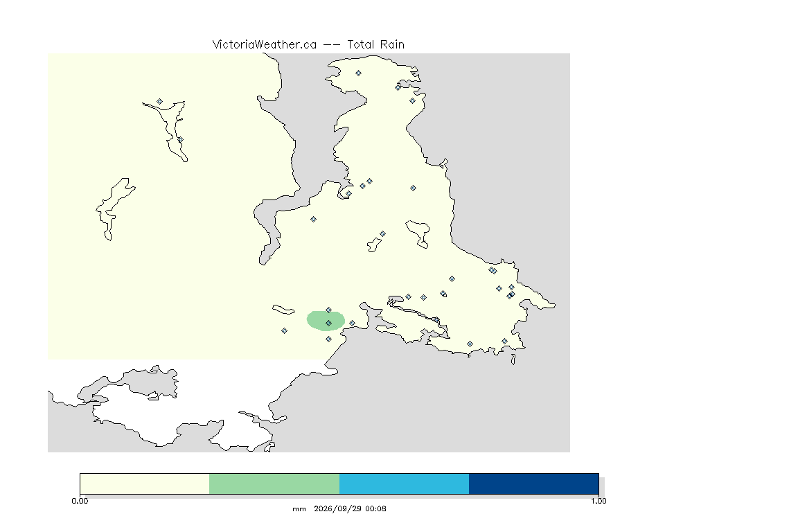Click the mm unit label under legend
This screenshot has width=798, height=532.
299,509
